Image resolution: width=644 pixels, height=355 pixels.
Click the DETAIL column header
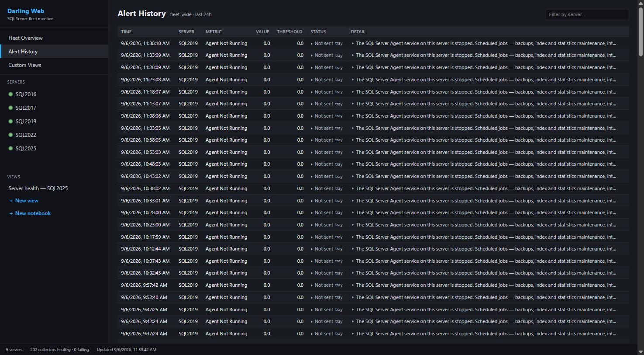tap(358, 31)
